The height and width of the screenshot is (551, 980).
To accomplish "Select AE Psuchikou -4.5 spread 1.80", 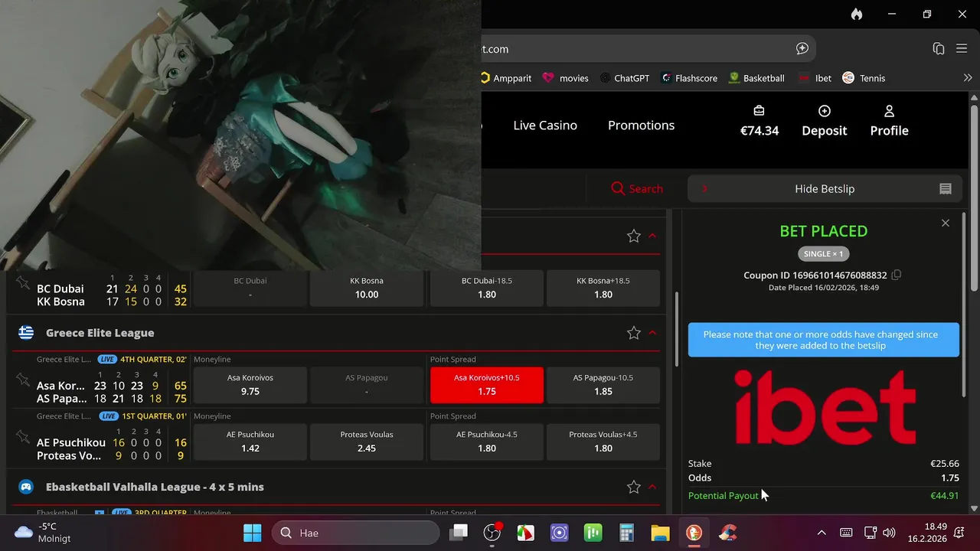I will click(487, 442).
